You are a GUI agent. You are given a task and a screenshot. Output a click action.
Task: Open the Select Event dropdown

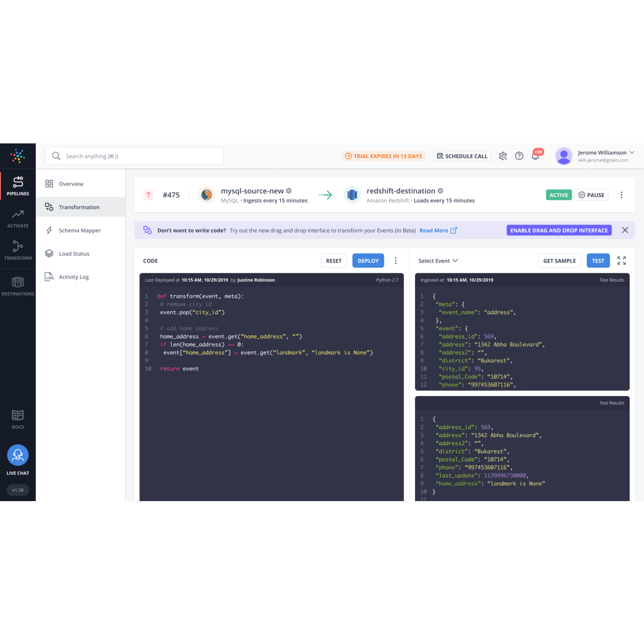[x=438, y=261]
